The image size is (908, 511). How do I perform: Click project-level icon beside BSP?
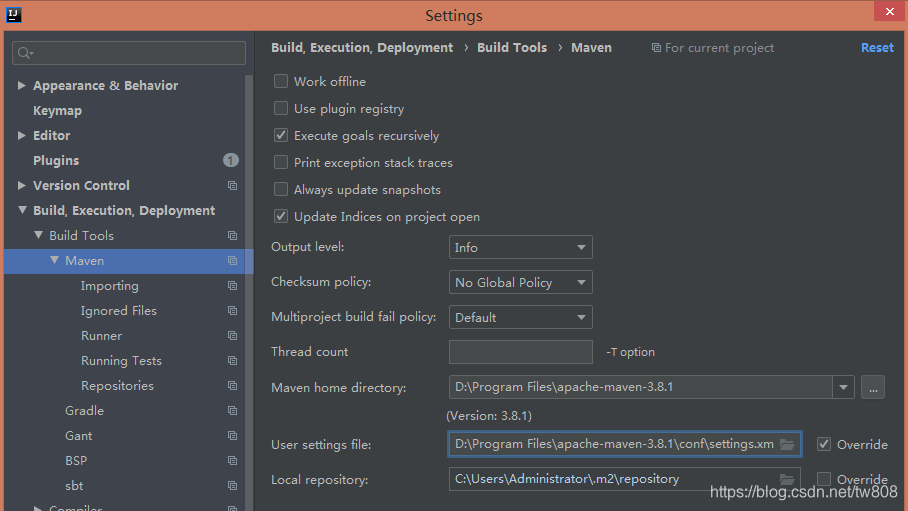pyautogui.click(x=232, y=460)
